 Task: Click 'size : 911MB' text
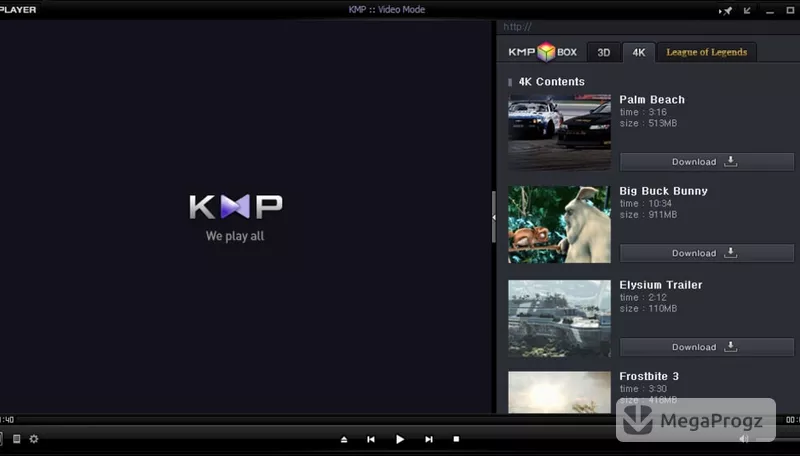coord(648,215)
